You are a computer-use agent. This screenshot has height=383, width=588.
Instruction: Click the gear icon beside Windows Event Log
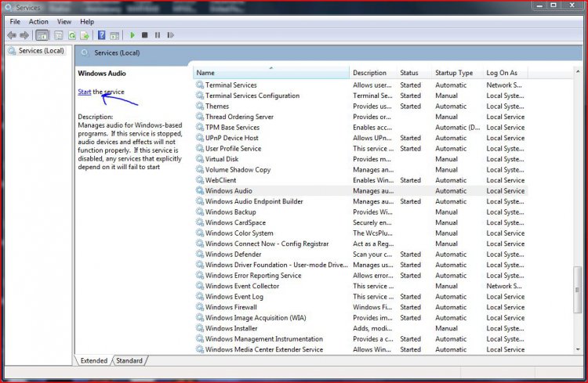pos(200,296)
